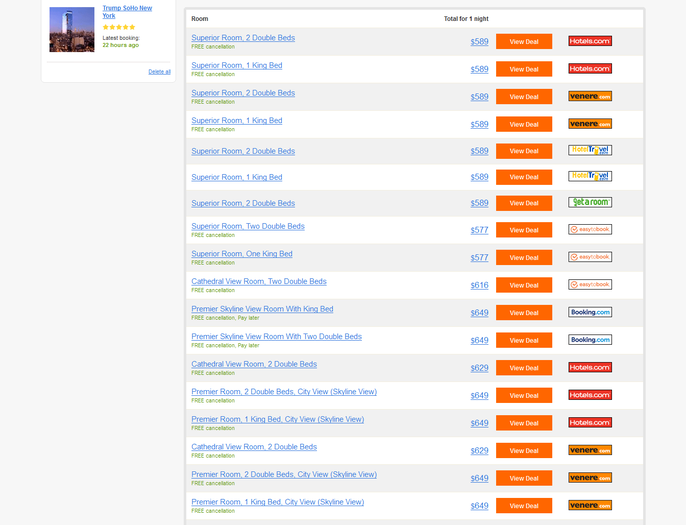View Deal for HotelTravel Superior Room, 2 Double Beds

[524, 151]
